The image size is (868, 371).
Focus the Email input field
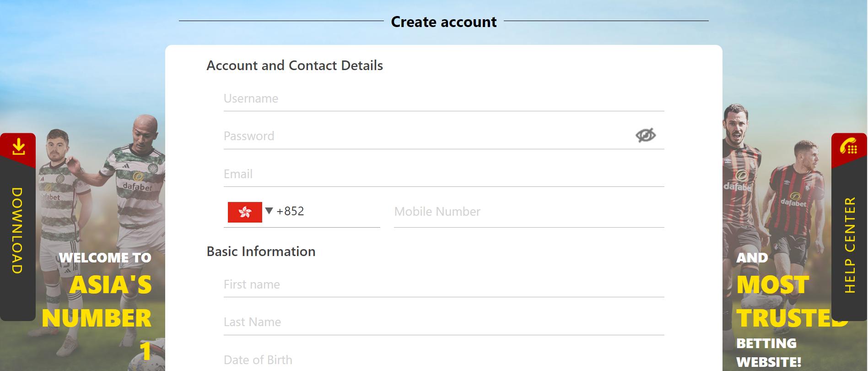tap(444, 175)
